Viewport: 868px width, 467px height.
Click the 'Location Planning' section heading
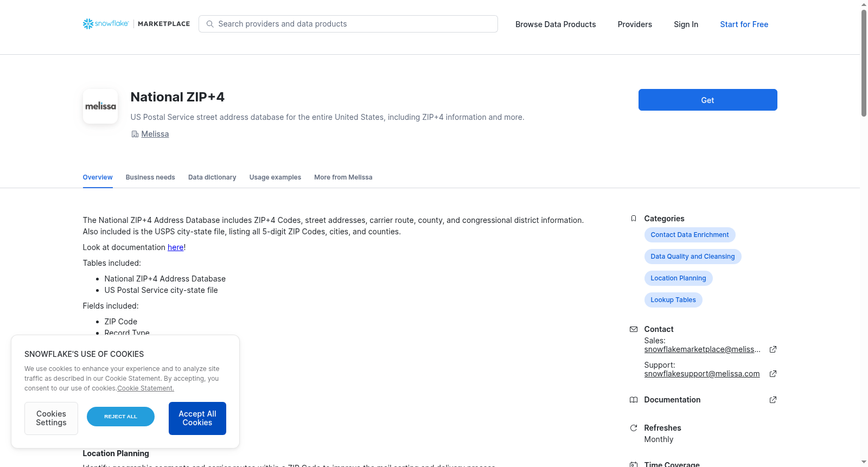116,453
